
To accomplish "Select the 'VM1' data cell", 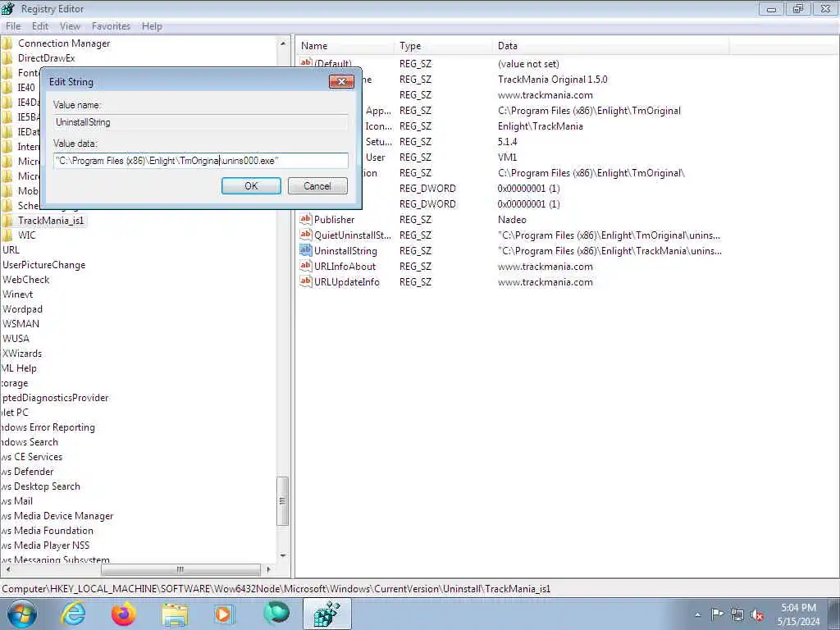I will [x=507, y=157].
